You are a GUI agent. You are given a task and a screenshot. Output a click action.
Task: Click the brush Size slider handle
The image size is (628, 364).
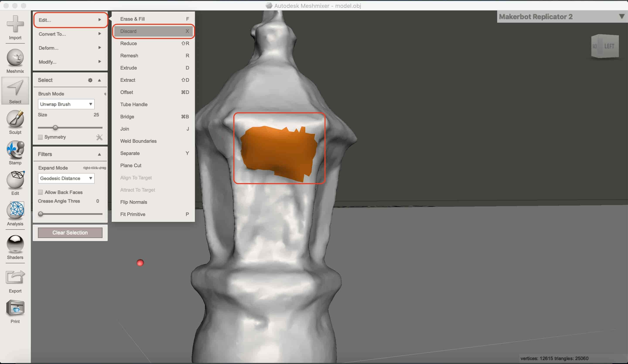pyautogui.click(x=55, y=128)
